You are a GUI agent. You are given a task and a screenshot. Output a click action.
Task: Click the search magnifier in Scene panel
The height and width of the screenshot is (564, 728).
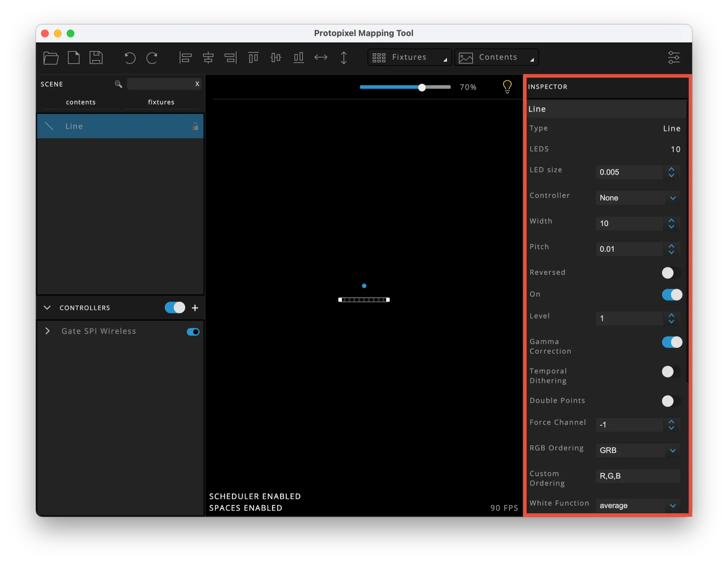click(118, 84)
